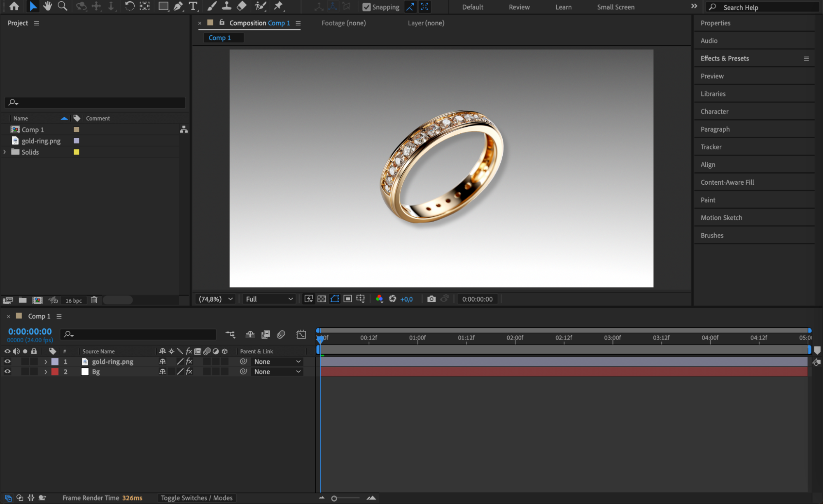Click the 16 bpc color depth button
The height and width of the screenshot is (504, 823).
(74, 300)
